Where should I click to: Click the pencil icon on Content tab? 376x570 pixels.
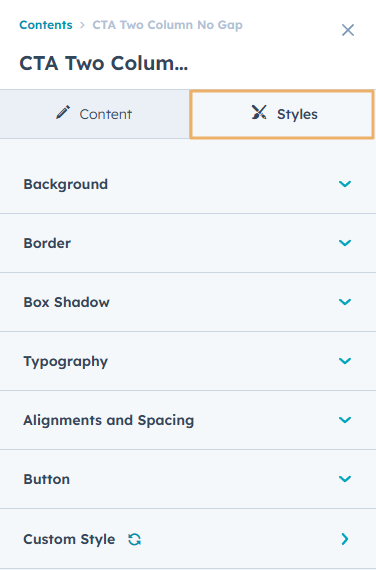coord(63,112)
